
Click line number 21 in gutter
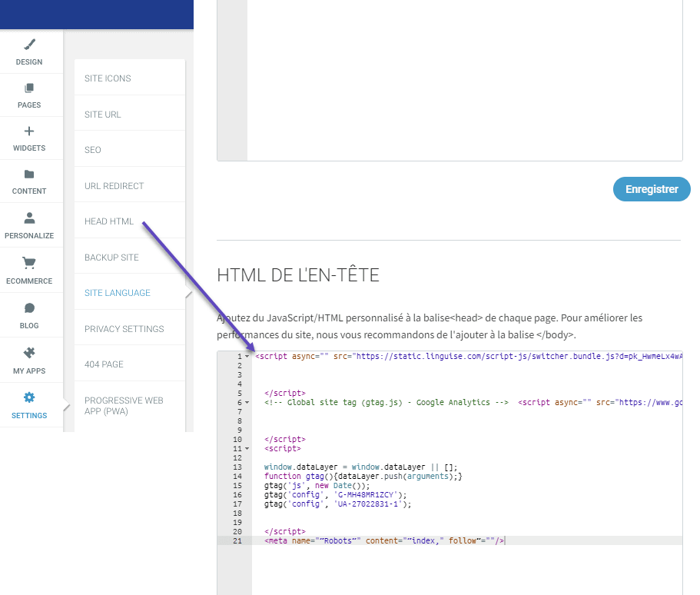pyautogui.click(x=237, y=540)
